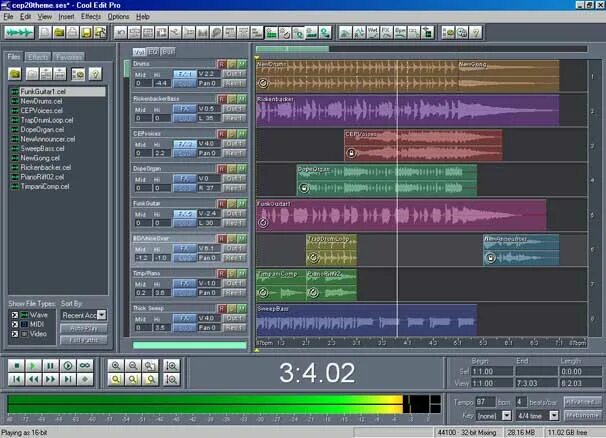Mute the CEPvoices track

[x=242, y=134]
